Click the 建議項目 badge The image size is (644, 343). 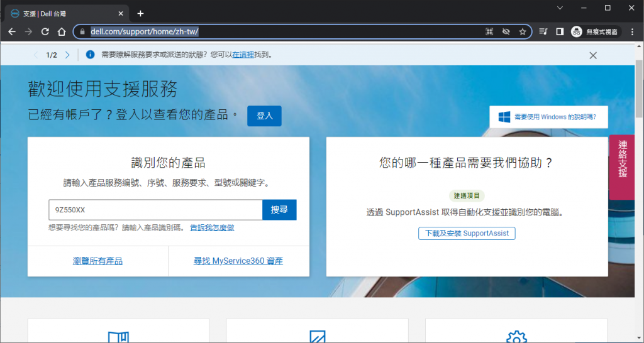(x=467, y=196)
